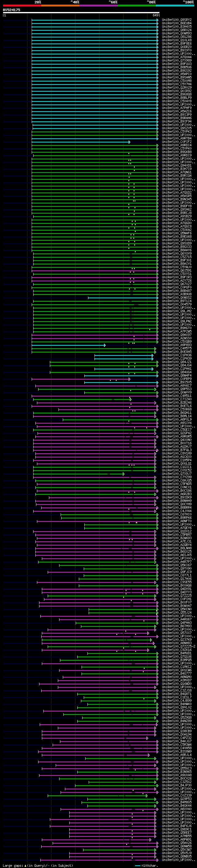This screenshot has height=868, width=197.
Task: Select hit UniRef100_B7FQL3
Action: coord(176,450)
